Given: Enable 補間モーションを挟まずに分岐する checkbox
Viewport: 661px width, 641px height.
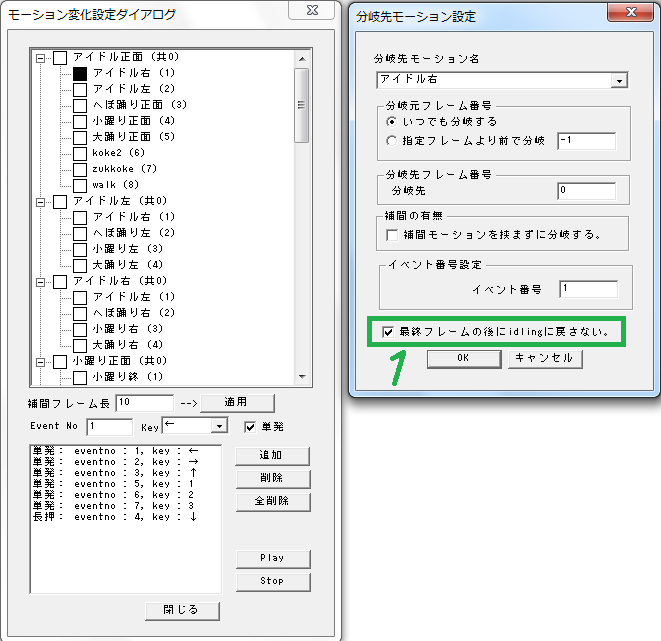Looking at the screenshot, I should click(x=392, y=234).
